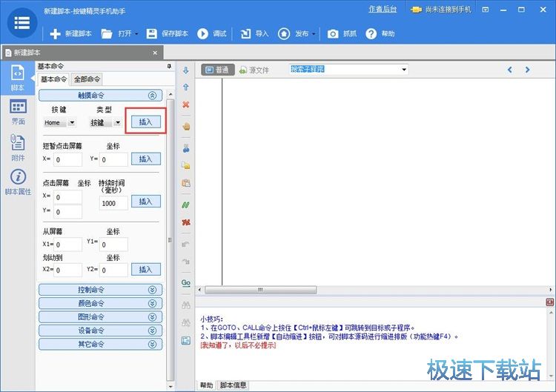The image size is (556, 392).
Task: Click the 调试 play icon
Action: point(202,33)
